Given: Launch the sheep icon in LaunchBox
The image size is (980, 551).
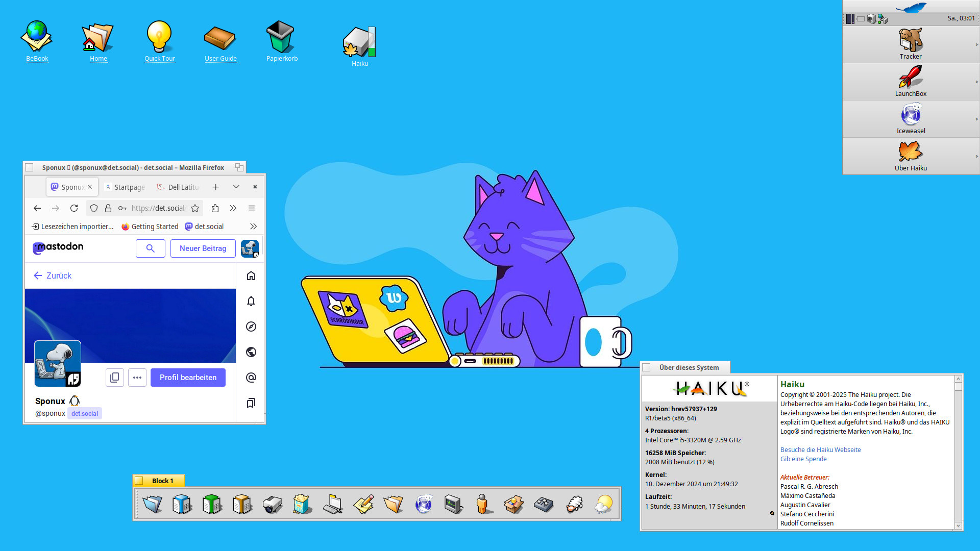Looking at the screenshot, I should click(574, 504).
